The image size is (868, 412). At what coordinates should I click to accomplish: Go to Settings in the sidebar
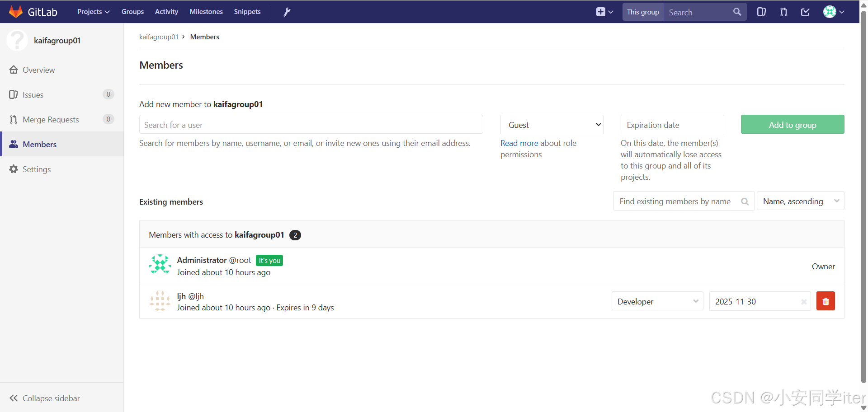click(x=37, y=169)
